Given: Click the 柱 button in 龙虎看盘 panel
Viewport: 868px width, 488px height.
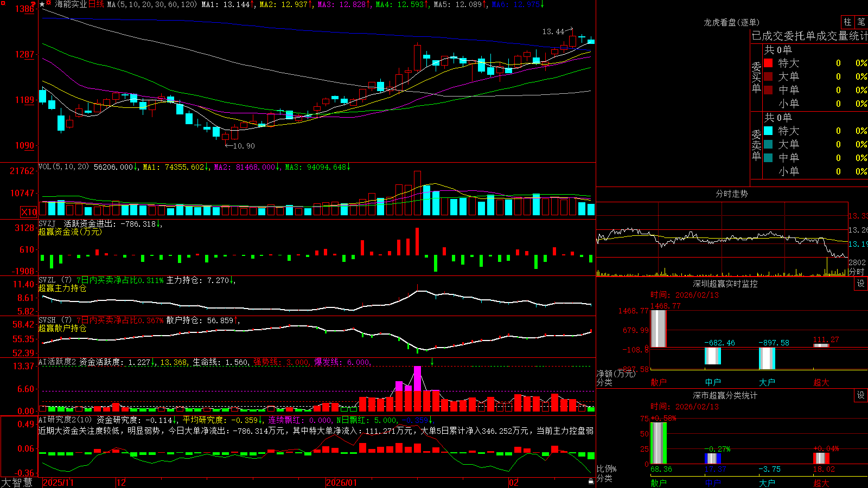Looking at the screenshot, I should pos(847,22).
